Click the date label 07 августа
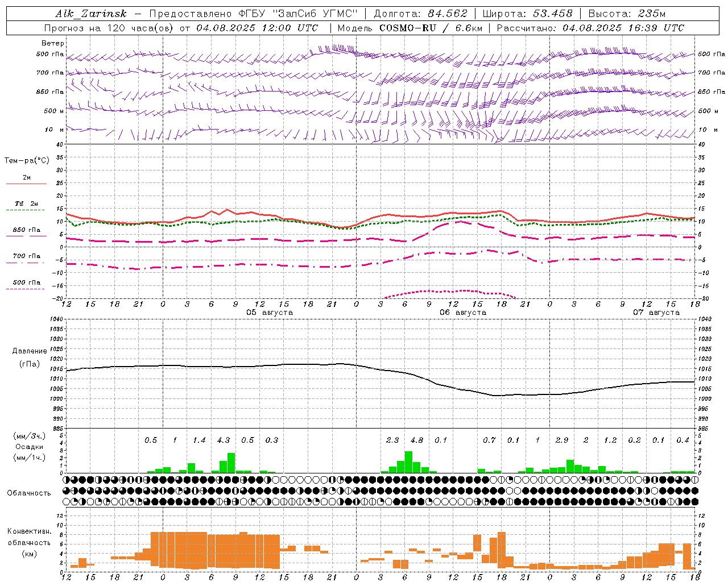 656,313
